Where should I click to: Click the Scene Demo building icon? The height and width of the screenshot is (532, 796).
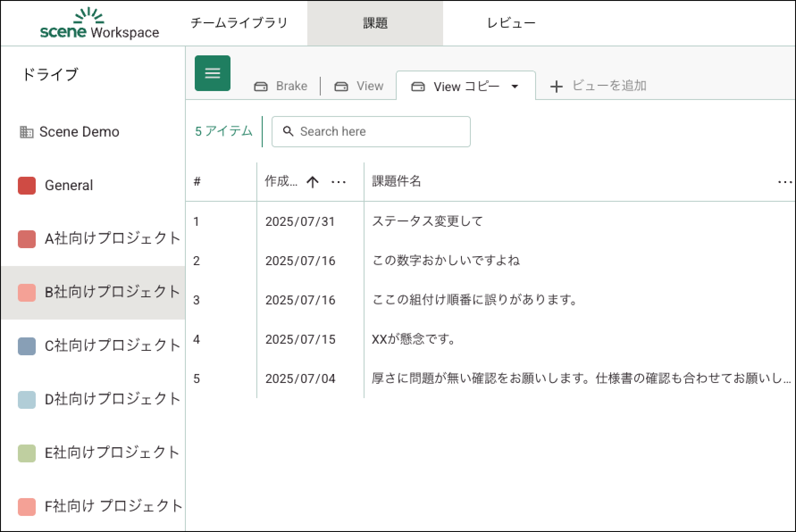pos(26,132)
